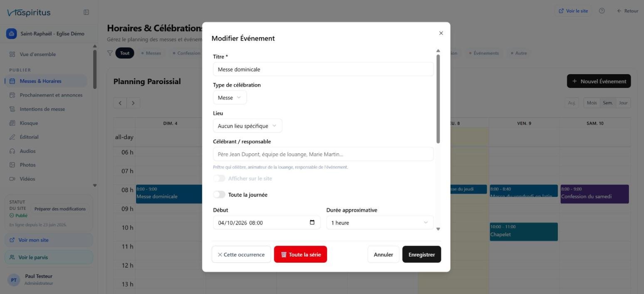Collapse the sidebar panel icon

(86, 12)
